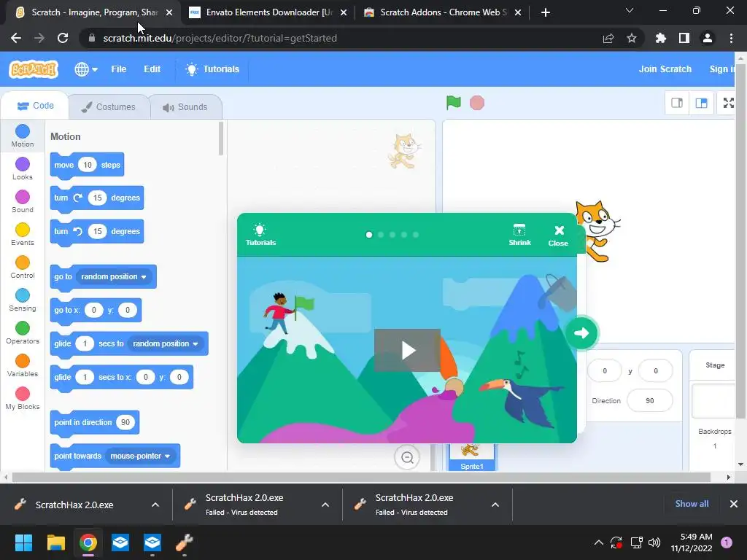The height and width of the screenshot is (560, 747).
Task: Jump to second tutorial step dot
Action: tap(381, 235)
